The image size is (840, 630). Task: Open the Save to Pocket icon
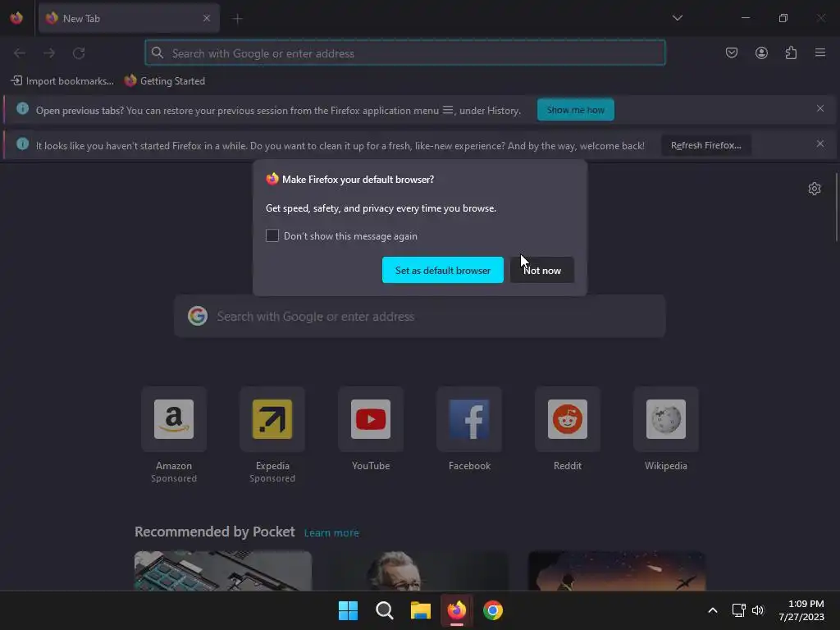731,52
